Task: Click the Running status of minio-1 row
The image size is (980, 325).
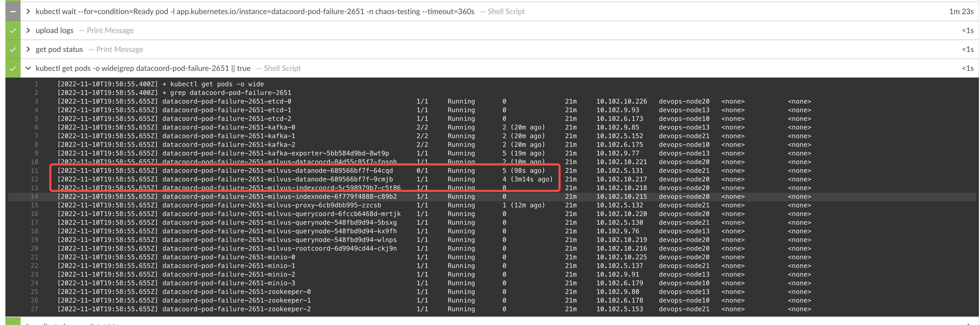Action: [461, 266]
